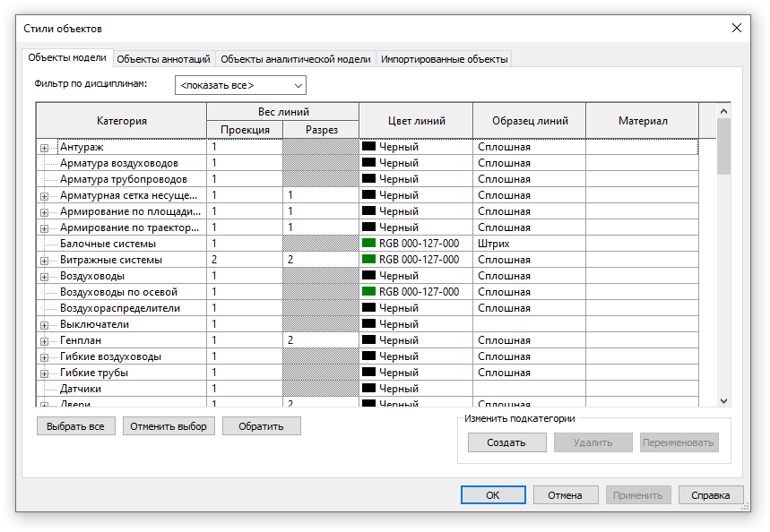The height and width of the screenshot is (532, 770).
Task: Click projection weight cell of Датчики
Action: pyautogui.click(x=245, y=389)
